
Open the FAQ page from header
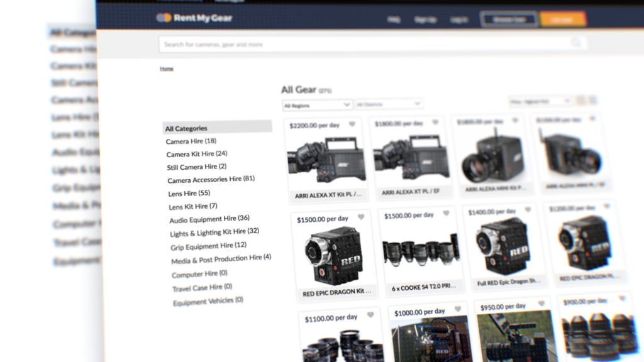tap(394, 19)
